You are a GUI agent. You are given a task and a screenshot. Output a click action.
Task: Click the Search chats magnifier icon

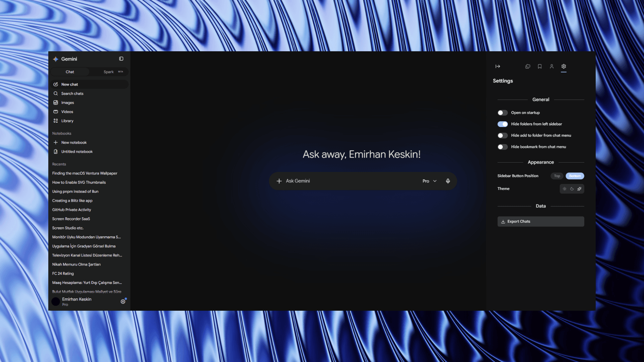(56, 94)
